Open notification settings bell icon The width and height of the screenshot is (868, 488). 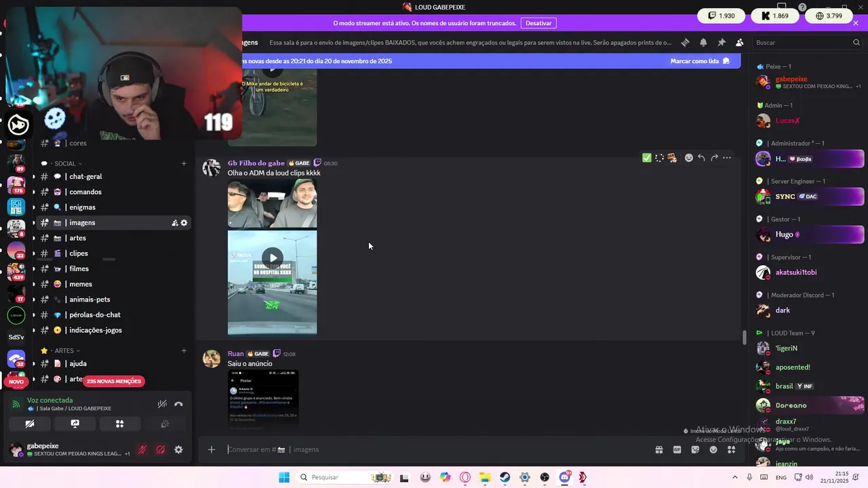703,42
